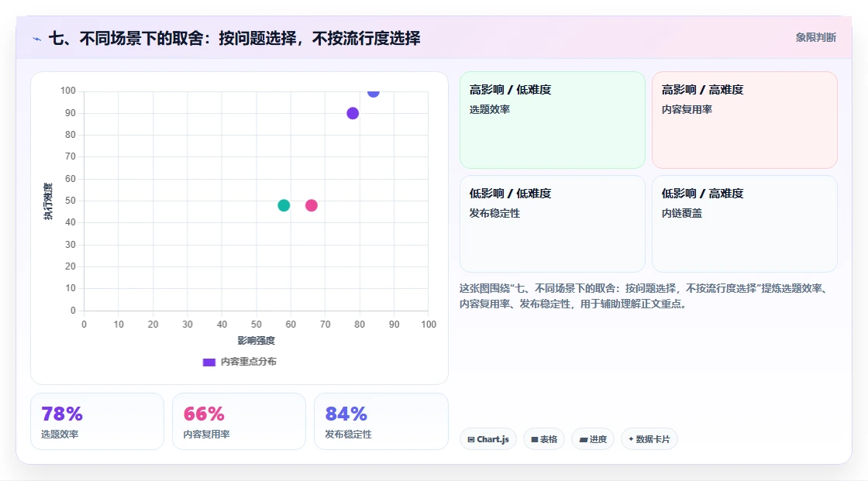Click the 影响强度 x-axis title
This screenshot has width=868, height=481.
point(257,340)
